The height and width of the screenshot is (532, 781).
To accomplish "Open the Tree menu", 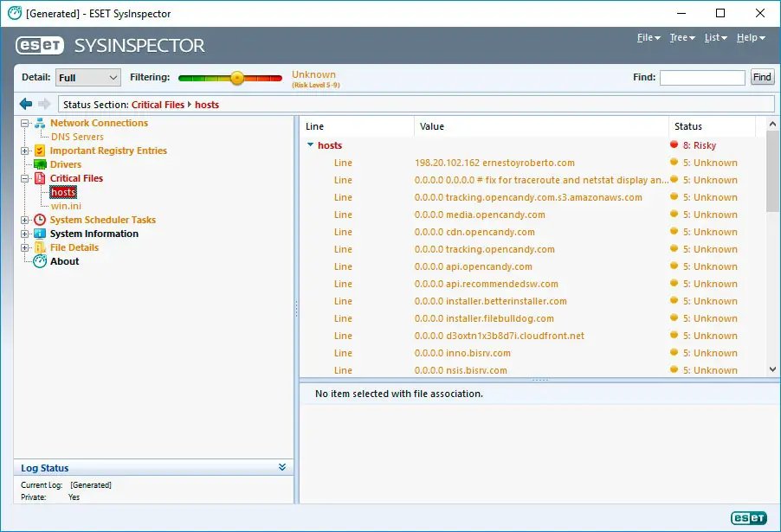I will click(682, 38).
